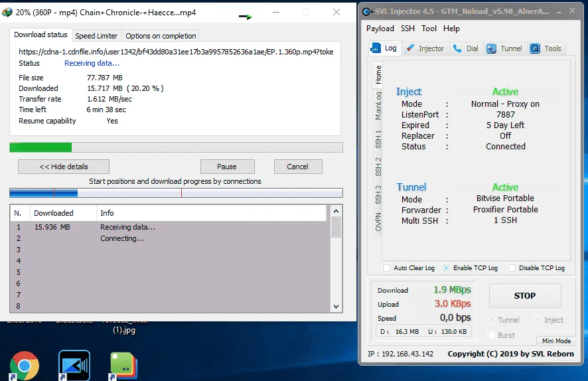Switch to Mini Mode
Screen dimensions: 588x381
(556, 341)
